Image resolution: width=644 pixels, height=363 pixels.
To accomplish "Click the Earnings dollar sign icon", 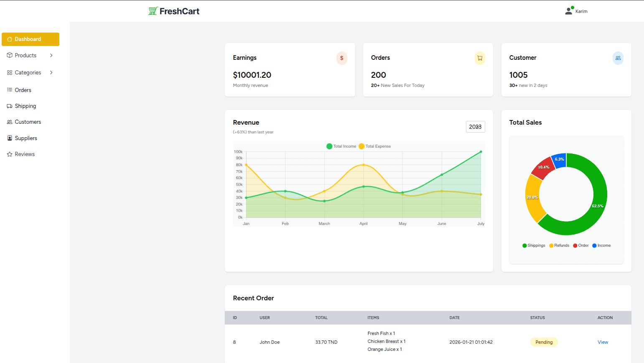I will point(342,58).
